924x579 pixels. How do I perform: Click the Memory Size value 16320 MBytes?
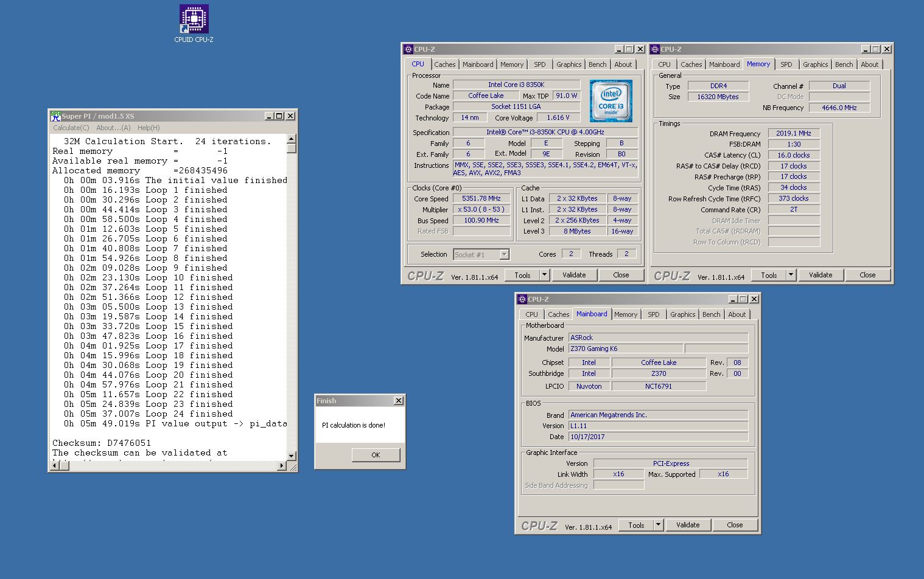click(x=718, y=97)
